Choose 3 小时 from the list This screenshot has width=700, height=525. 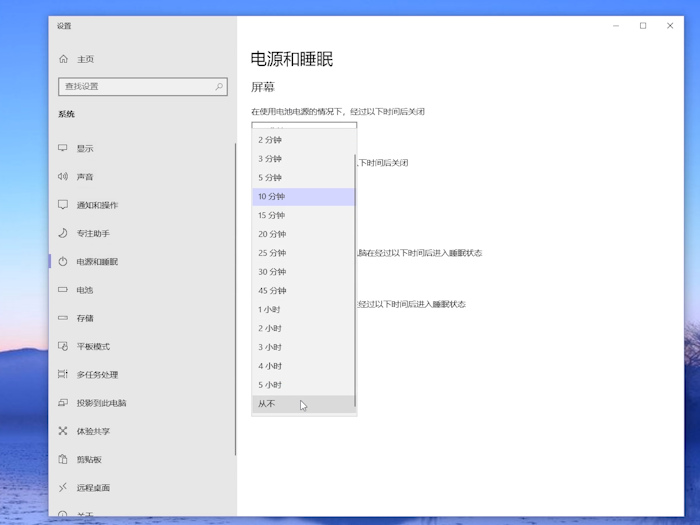click(x=304, y=347)
